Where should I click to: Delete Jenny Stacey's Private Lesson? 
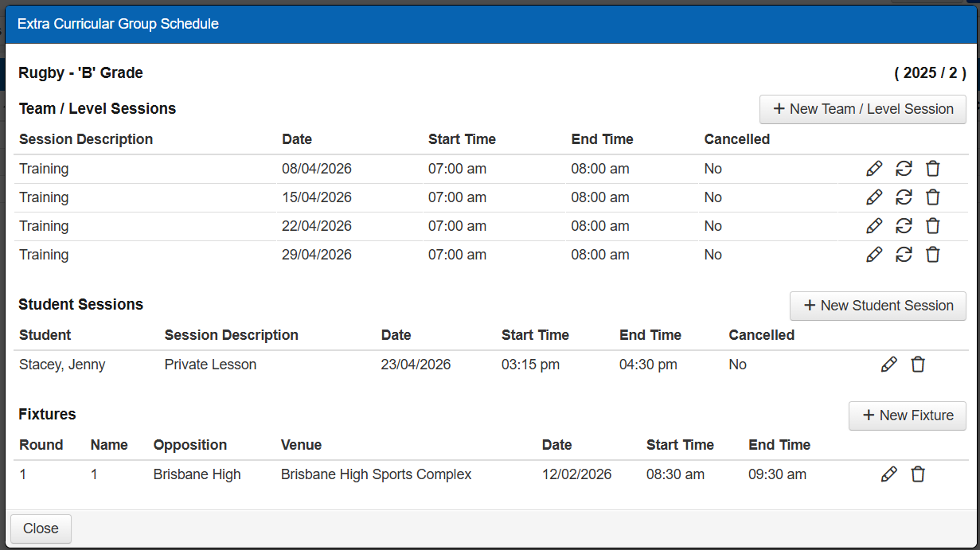pos(918,365)
